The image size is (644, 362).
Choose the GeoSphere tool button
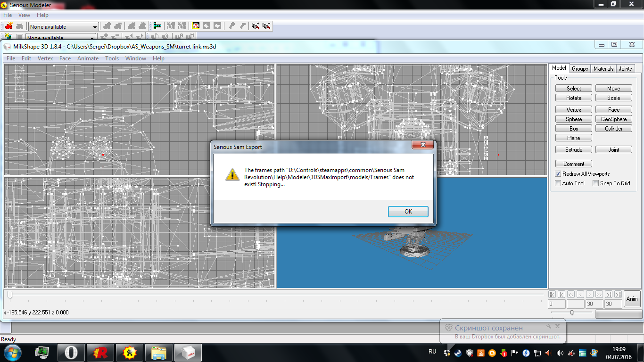[614, 119]
